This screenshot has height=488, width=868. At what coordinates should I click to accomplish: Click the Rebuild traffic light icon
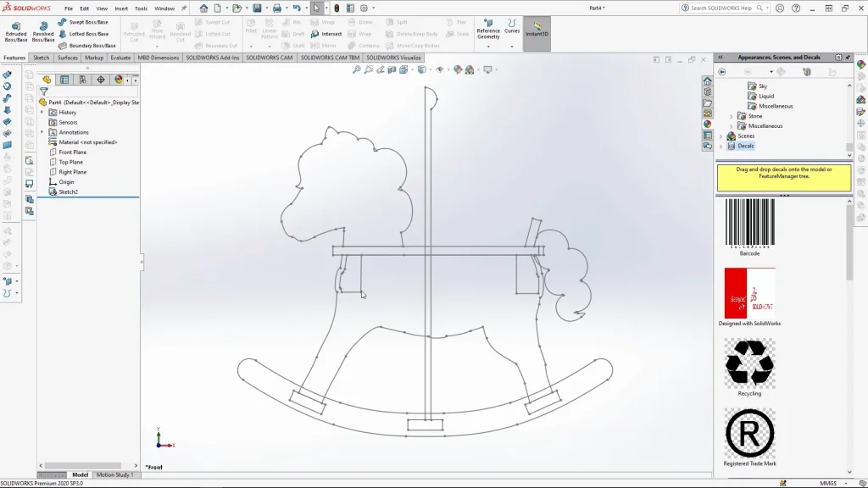[x=337, y=8]
